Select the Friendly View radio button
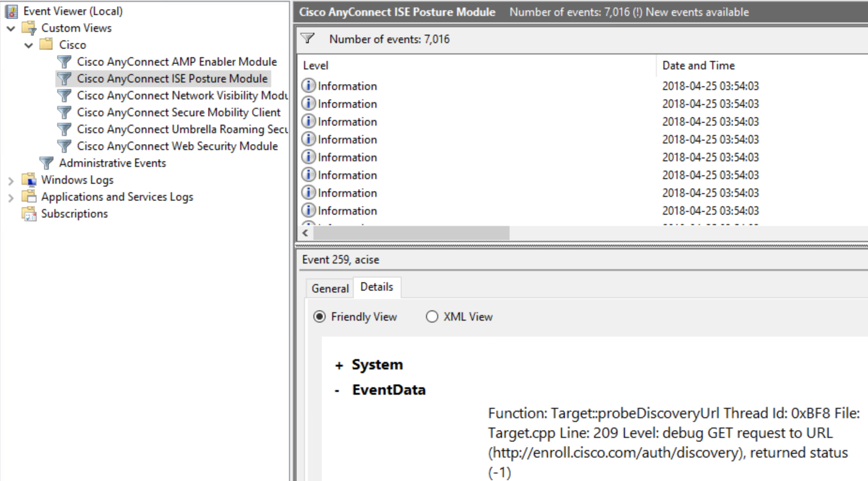This screenshot has height=481, width=868. tap(319, 317)
